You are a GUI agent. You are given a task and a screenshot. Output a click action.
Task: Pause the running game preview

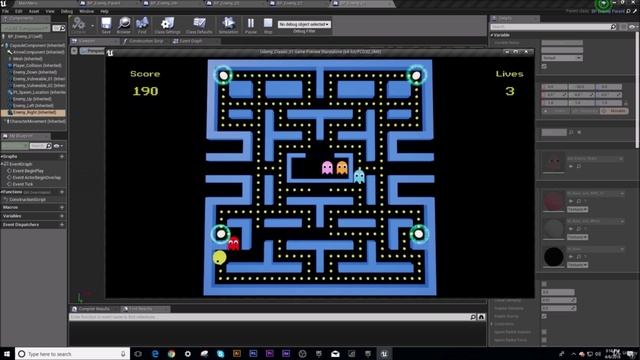click(x=251, y=25)
